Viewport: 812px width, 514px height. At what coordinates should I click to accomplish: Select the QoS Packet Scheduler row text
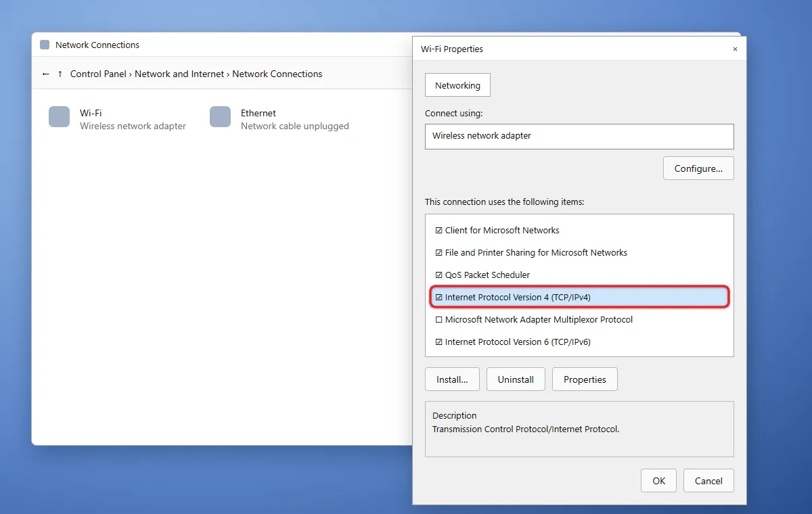(487, 275)
